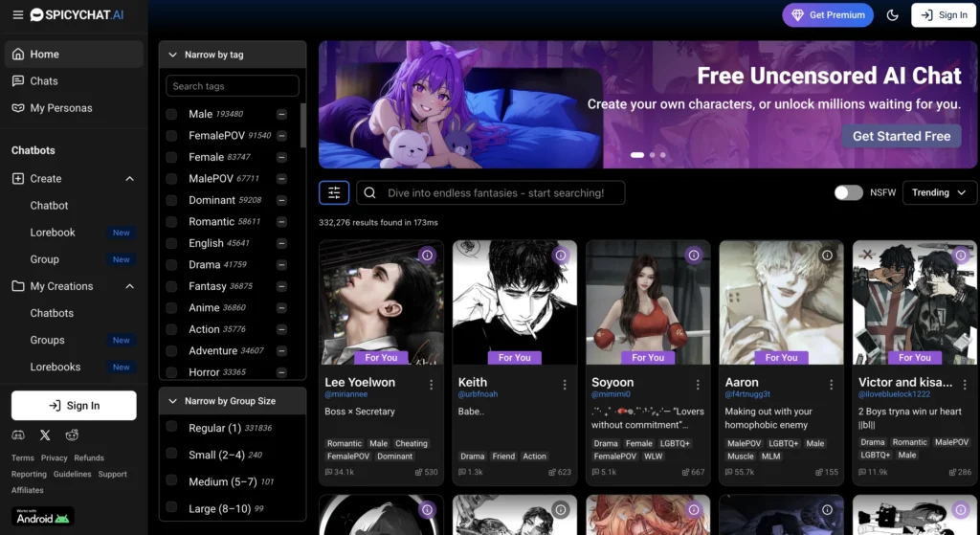
Task: Check the MalePOV tag checkbox
Action: 171,179
